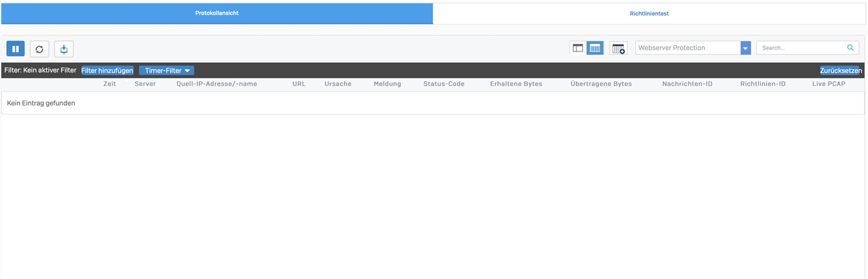
Task: Click Übertragene Bytes column header
Action: point(601,84)
